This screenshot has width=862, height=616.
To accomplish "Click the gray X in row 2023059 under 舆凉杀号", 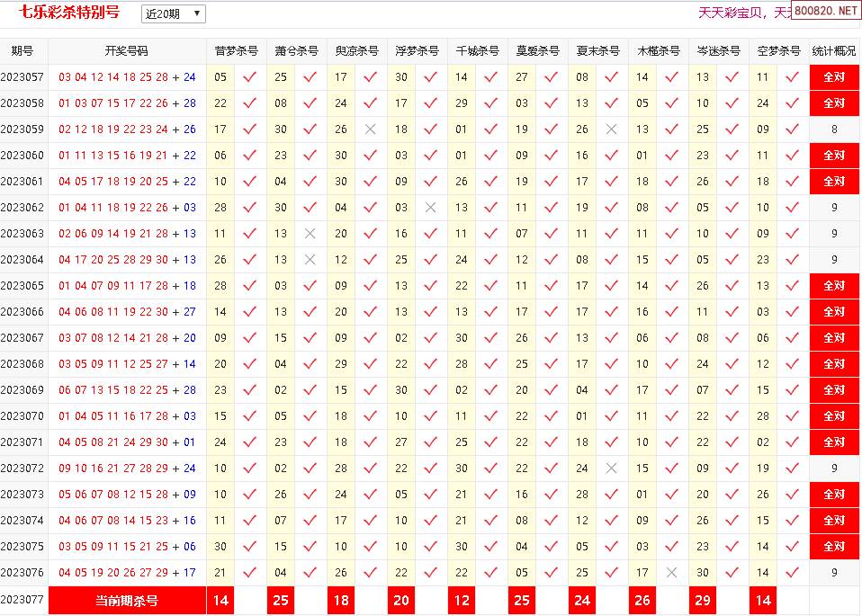I will point(371,129).
